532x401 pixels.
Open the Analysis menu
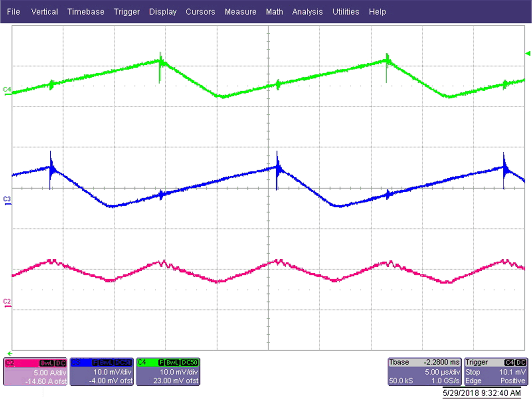coord(307,12)
